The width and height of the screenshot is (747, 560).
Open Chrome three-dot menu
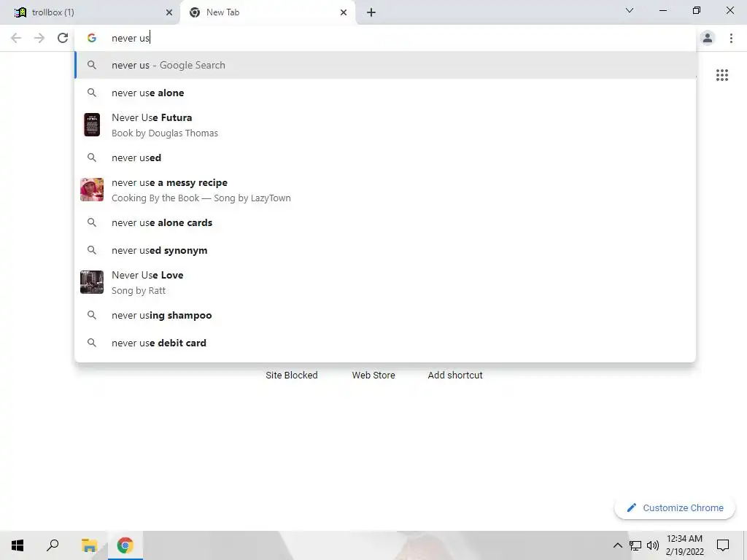point(731,38)
